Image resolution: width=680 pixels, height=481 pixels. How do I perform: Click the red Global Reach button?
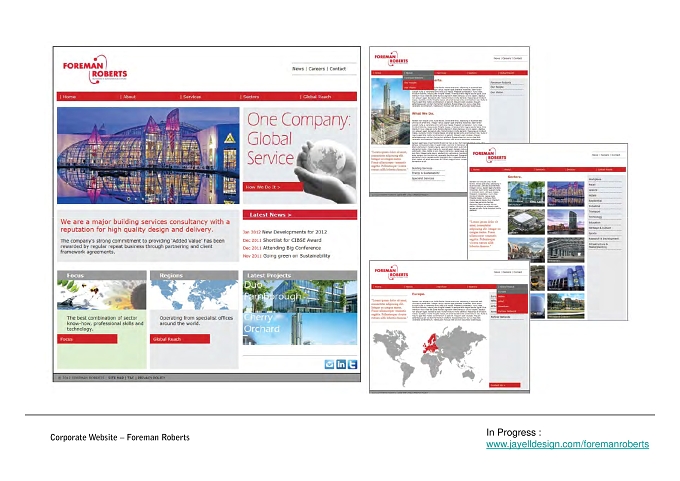click(180, 339)
